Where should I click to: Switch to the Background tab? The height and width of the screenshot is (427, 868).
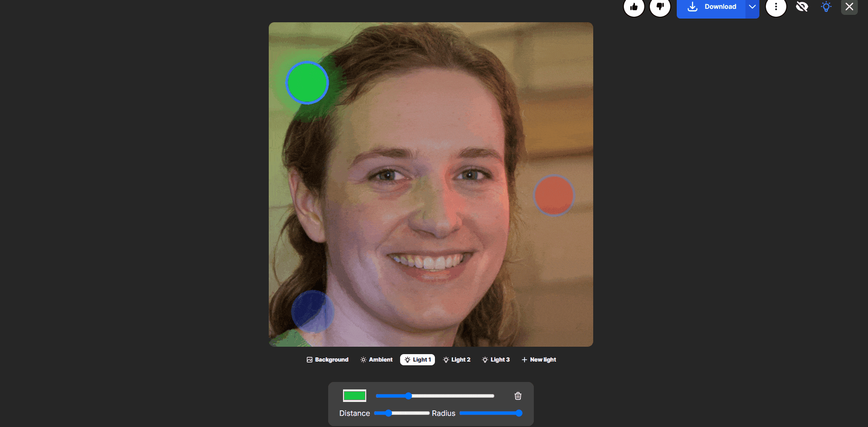click(x=328, y=360)
